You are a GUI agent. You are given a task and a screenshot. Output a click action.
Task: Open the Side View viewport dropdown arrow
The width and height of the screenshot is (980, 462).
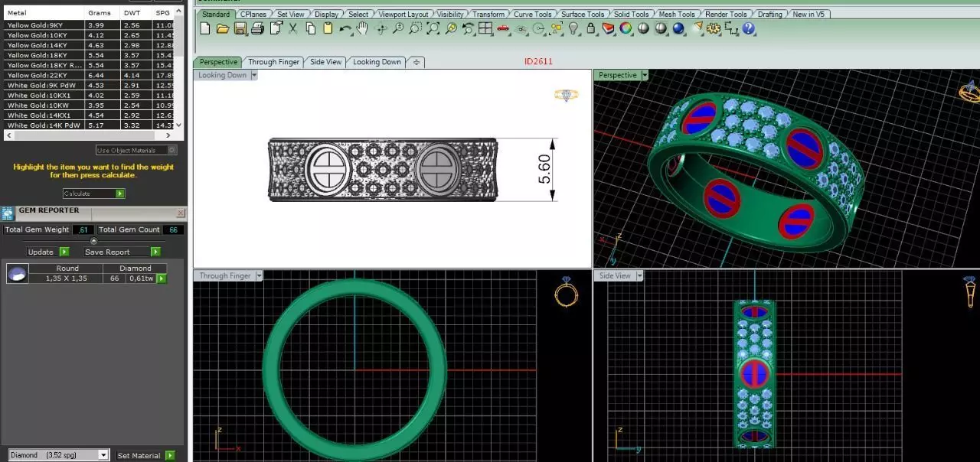tap(639, 275)
